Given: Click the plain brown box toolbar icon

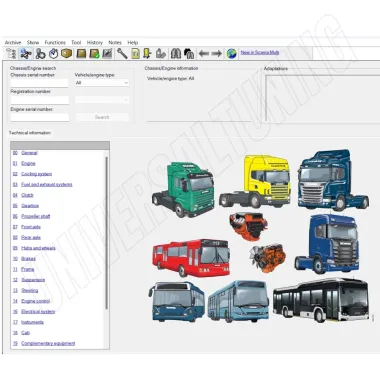Looking at the screenshot, I should pyautogui.click(x=81, y=53).
